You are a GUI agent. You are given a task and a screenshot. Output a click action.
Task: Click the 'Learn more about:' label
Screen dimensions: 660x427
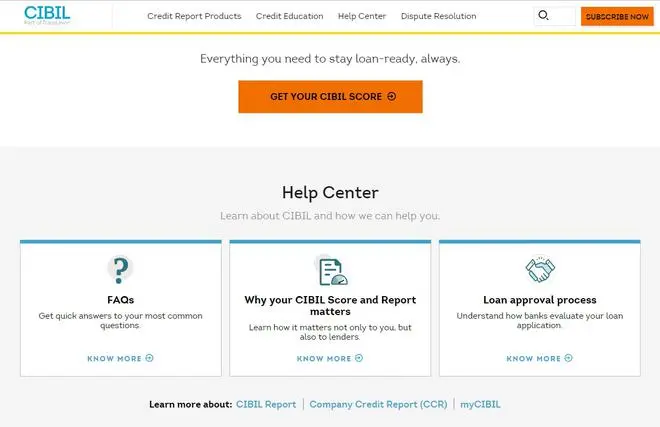[191, 404]
